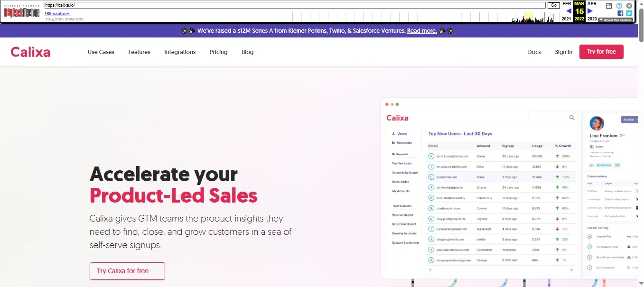Screen dimensions: 644x287
Task: Select the FEB month in Wayback toolbar
Action: pyautogui.click(x=567, y=3)
